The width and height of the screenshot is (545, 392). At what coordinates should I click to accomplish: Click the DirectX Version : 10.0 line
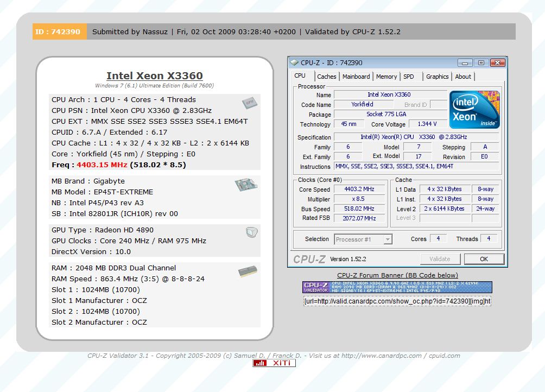pyautogui.click(x=91, y=251)
